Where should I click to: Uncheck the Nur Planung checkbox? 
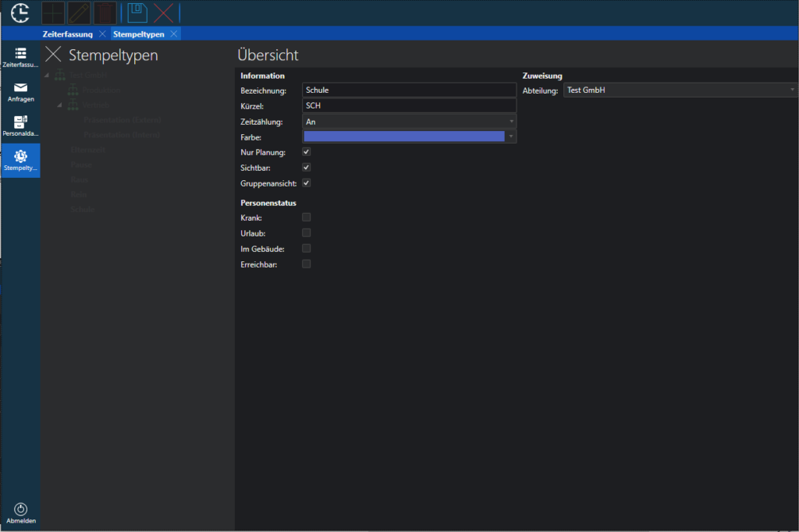coord(306,152)
